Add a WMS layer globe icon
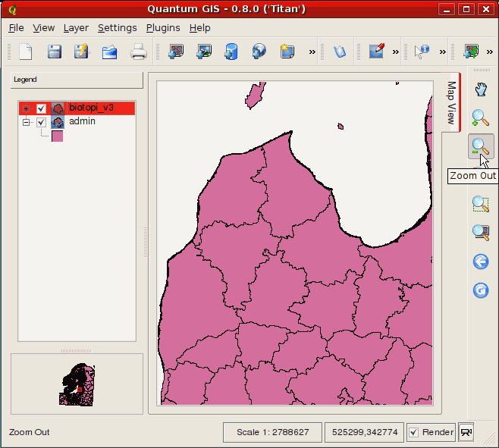 point(259,52)
